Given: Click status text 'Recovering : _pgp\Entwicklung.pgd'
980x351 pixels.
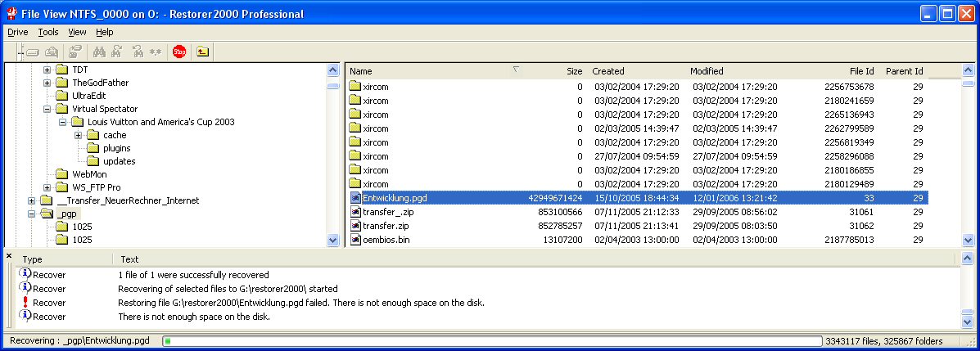Looking at the screenshot, I should (x=80, y=341).
